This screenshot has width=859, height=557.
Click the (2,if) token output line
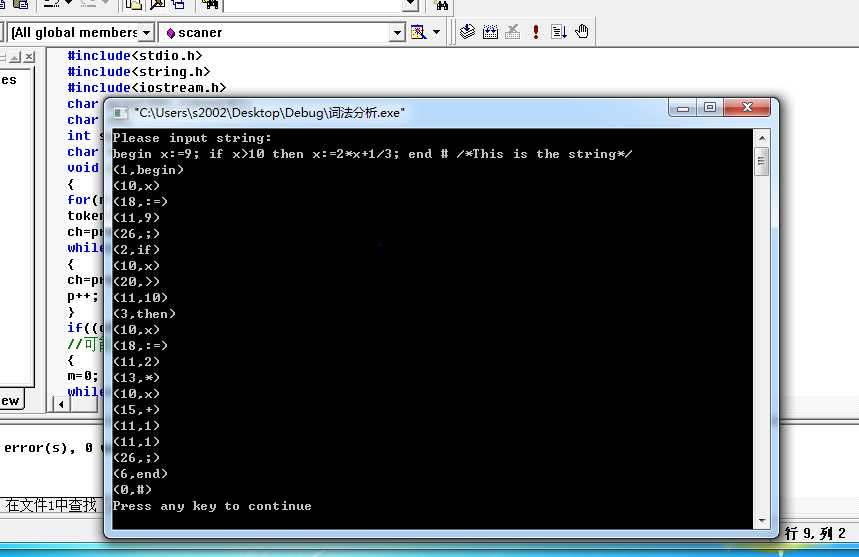(x=136, y=250)
